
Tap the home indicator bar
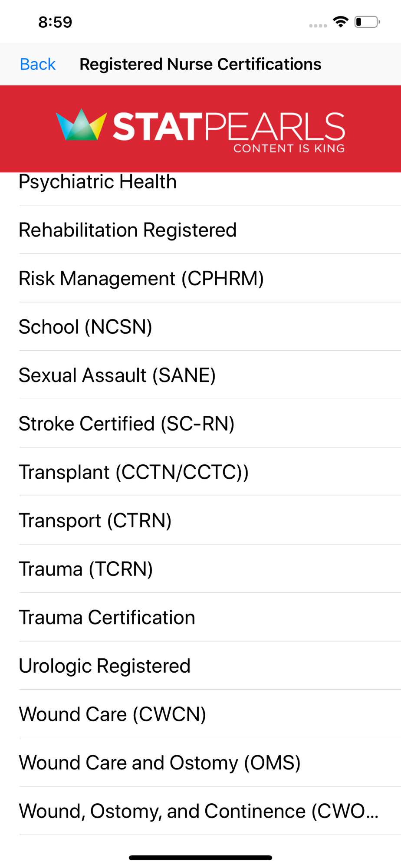point(200,858)
